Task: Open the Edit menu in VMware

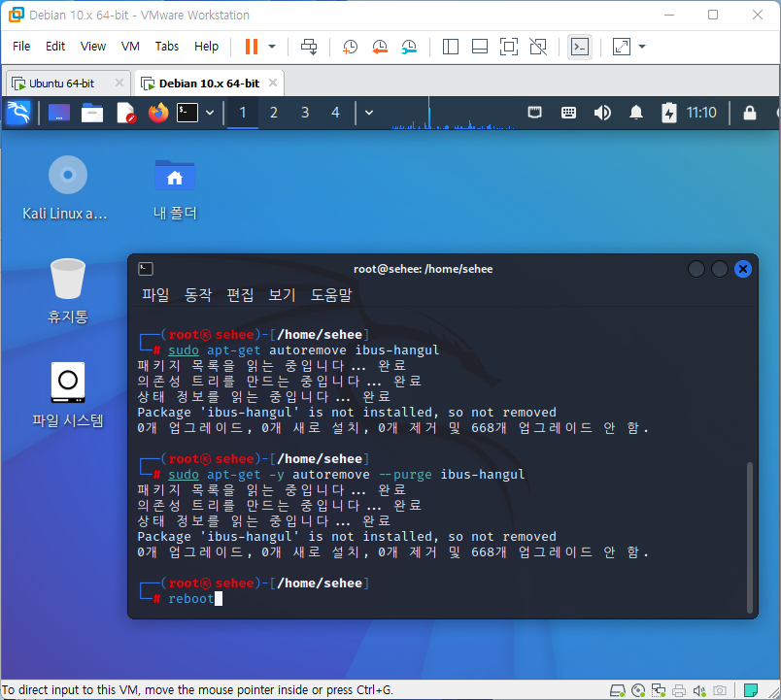Action: (55, 47)
